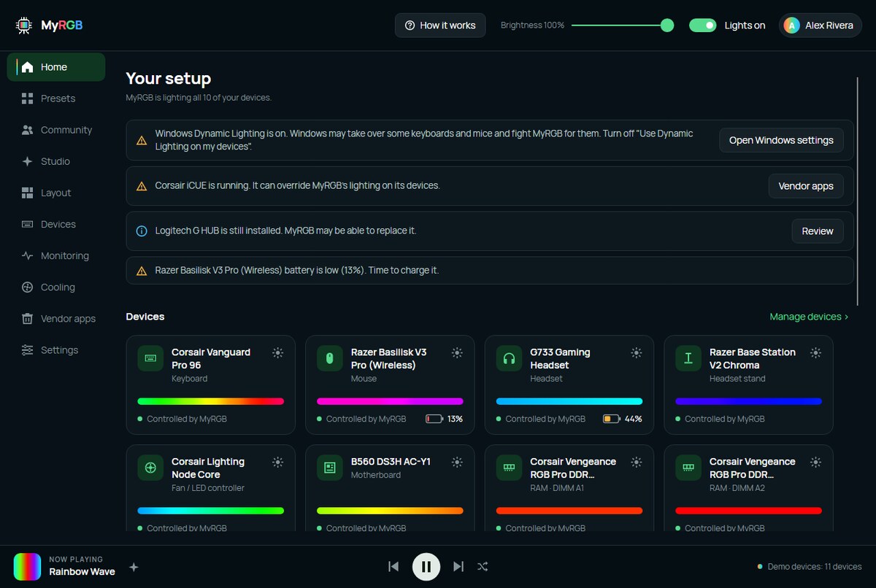This screenshot has height=588, width=876.
Task: Click the 44% battery icon on G733 Headset
Action: [612, 419]
